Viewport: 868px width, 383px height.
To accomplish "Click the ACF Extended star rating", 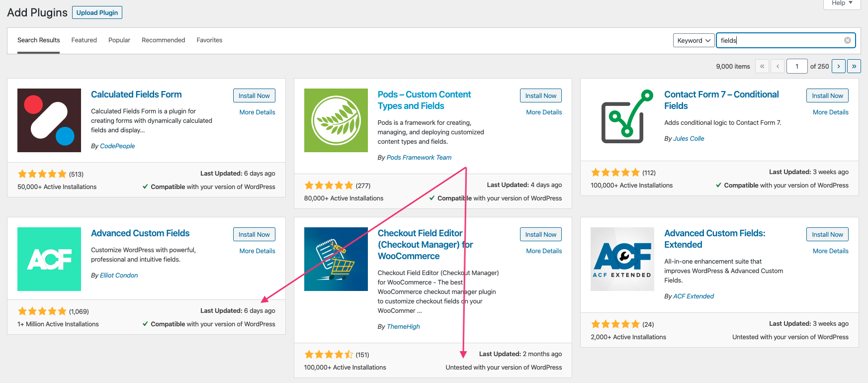I will coord(615,324).
